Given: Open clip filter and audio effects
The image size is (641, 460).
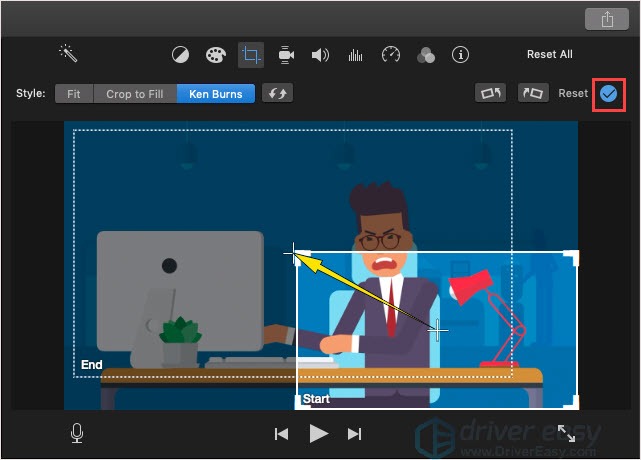Looking at the screenshot, I should pos(426,55).
